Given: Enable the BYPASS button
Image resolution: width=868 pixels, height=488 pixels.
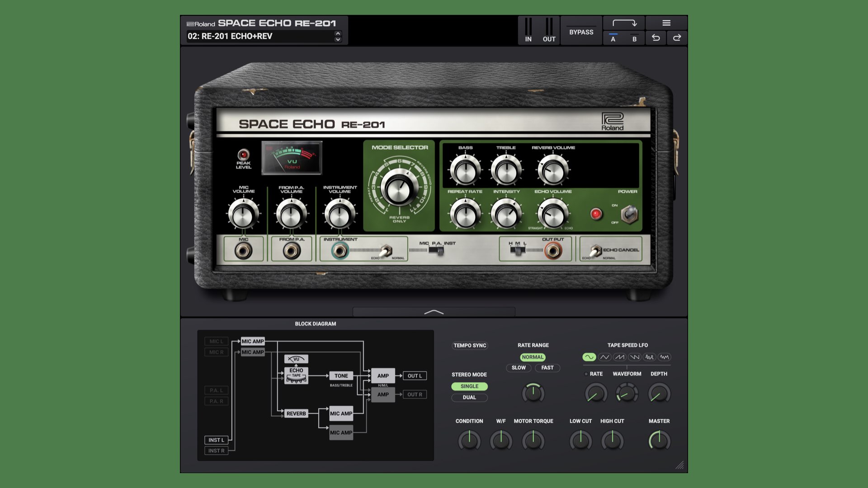Looking at the screenshot, I should coord(581,32).
